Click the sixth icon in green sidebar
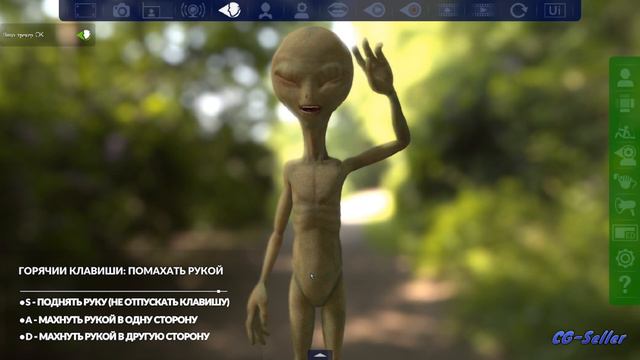 (x=625, y=207)
